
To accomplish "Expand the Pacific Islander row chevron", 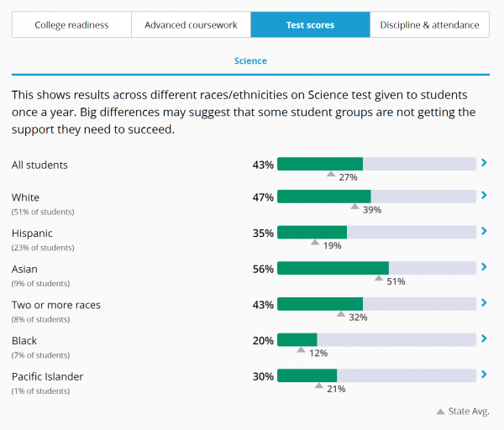I will [x=484, y=375].
